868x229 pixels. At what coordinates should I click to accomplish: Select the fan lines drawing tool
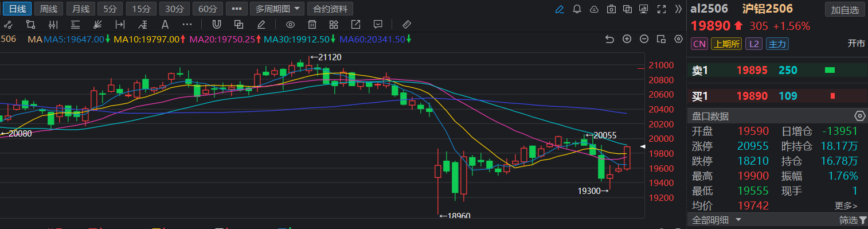click(x=98, y=24)
